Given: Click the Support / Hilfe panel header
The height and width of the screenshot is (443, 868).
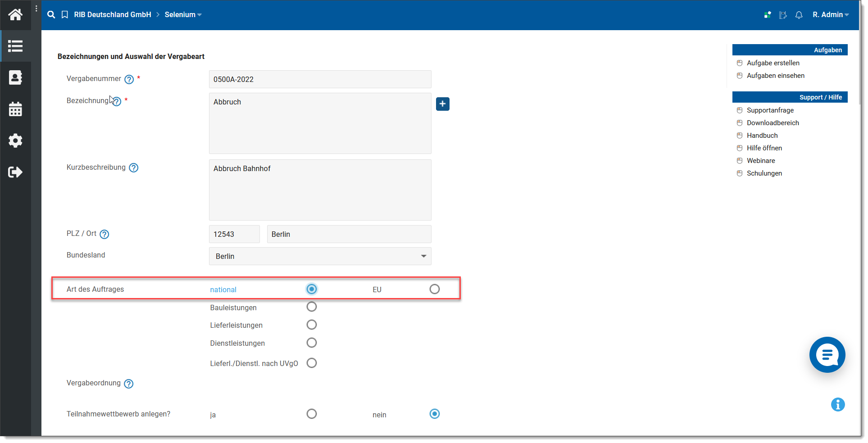Looking at the screenshot, I should (790, 97).
